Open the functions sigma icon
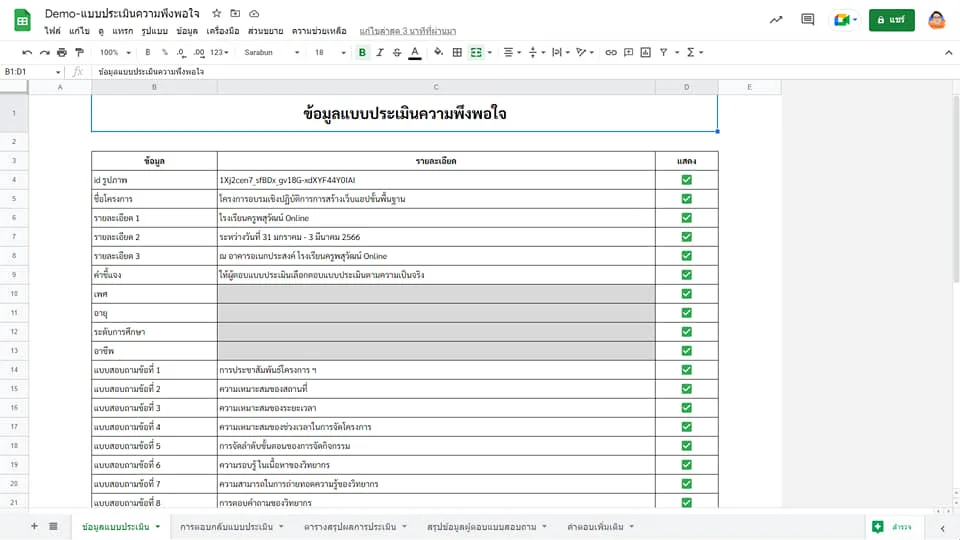960x540 pixels. coord(691,53)
